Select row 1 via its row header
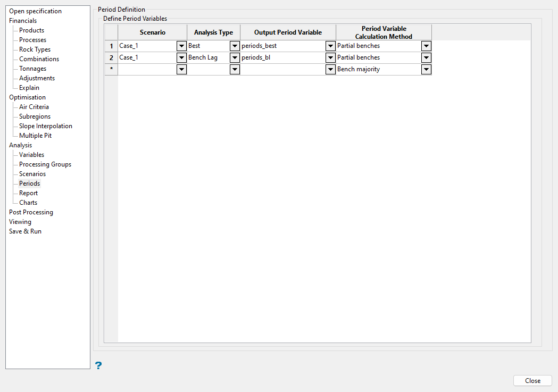558x392 pixels. [x=111, y=46]
